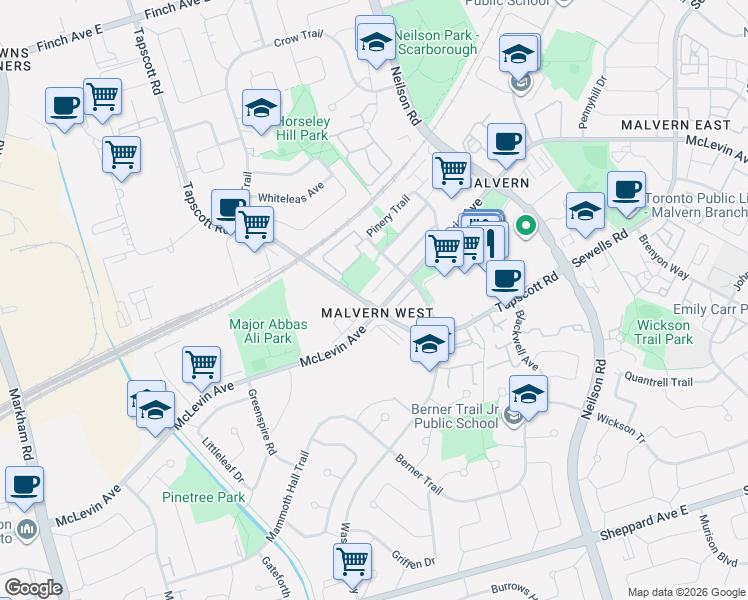Click the 'Map data ©2026 Google' attribution
Viewport: 748px width, 600px height.
click(686, 593)
